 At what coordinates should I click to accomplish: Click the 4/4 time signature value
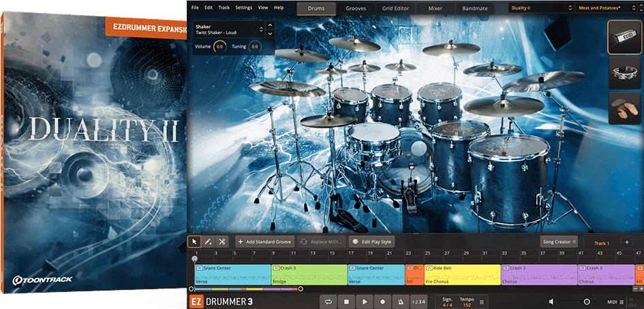pos(447,305)
